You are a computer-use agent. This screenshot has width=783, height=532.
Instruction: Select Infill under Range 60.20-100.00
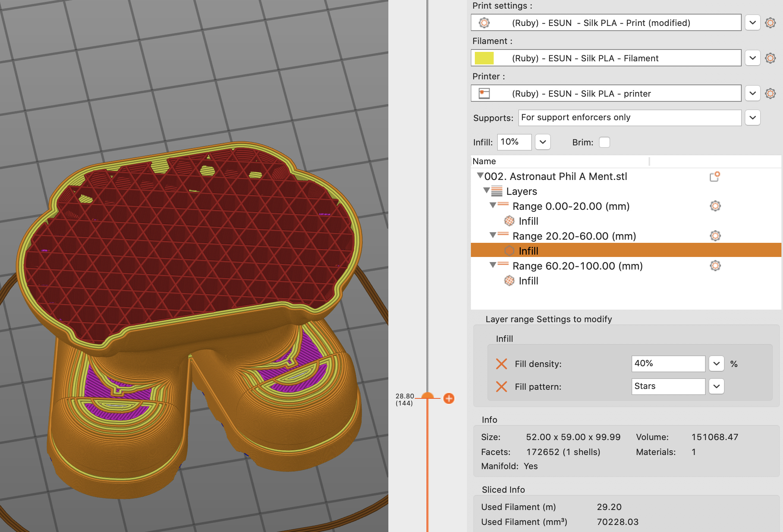[528, 281]
